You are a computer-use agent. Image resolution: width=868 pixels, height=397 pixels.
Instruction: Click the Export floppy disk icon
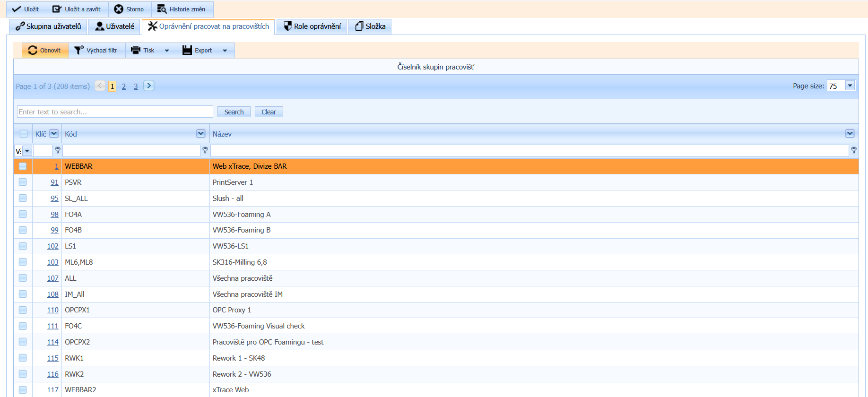tap(187, 50)
